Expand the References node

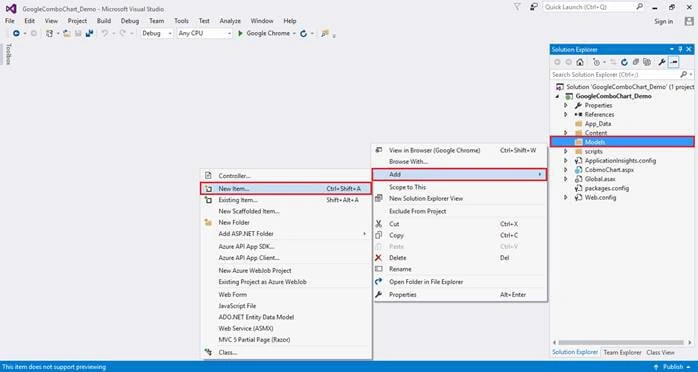(x=565, y=115)
